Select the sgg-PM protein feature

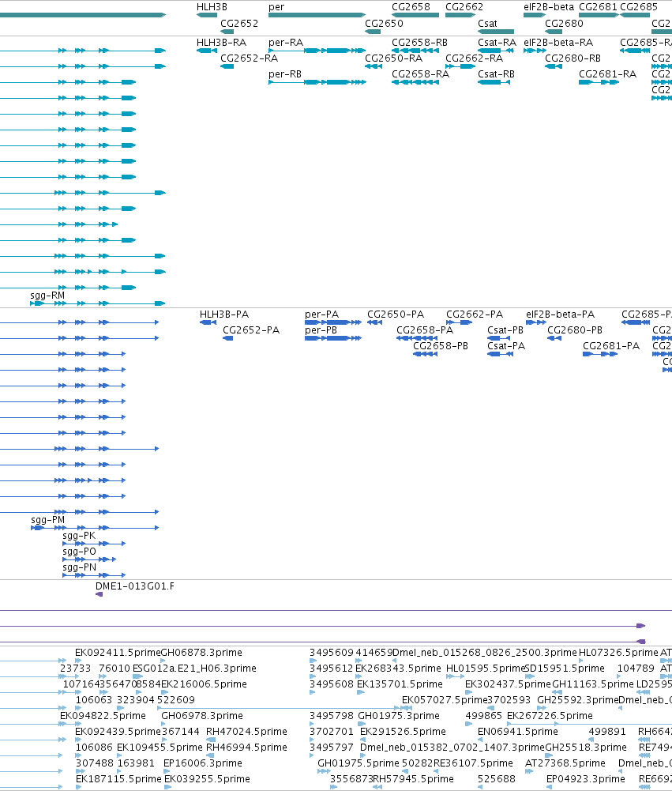click(95, 528)
